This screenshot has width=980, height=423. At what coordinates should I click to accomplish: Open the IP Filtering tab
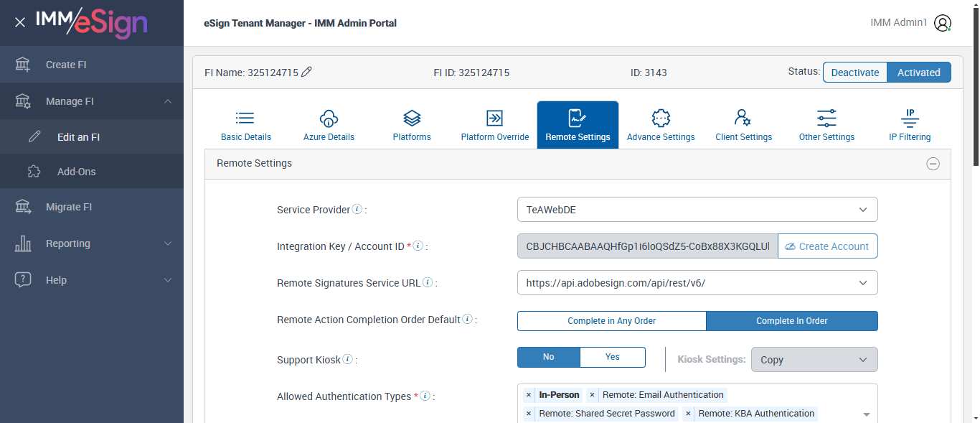point(909,125)
